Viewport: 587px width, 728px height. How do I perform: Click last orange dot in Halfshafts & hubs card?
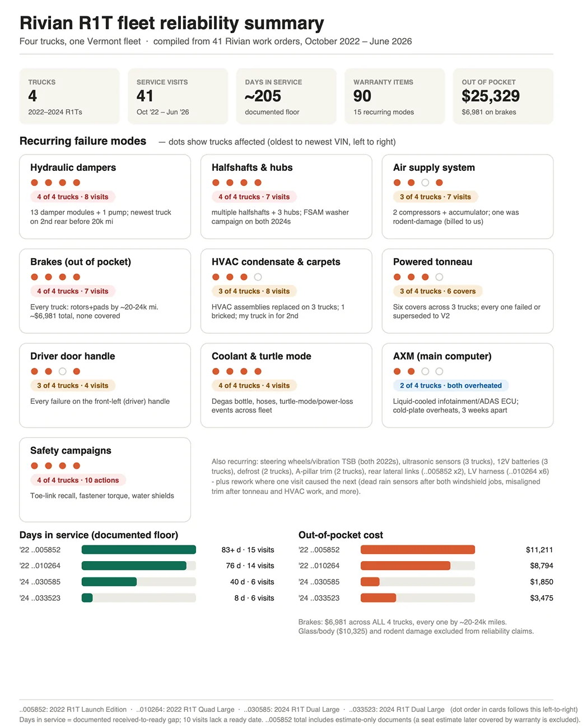coord(258,183)
